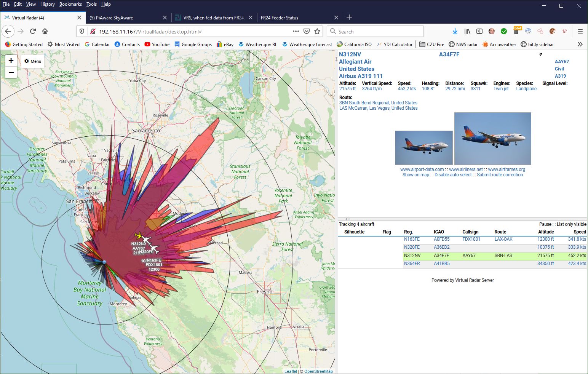Reload the Virtual Radar page
The height and width of the screenshot is (374, 588).
pyautogui.click(x=33, y=31)
